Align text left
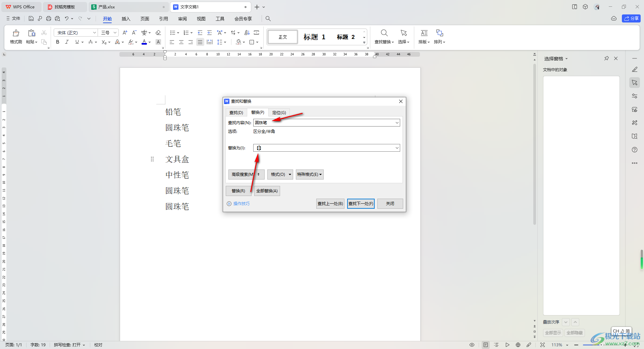Screen dimensions: 644x349 pyautogui.click(x=172, y=42)
